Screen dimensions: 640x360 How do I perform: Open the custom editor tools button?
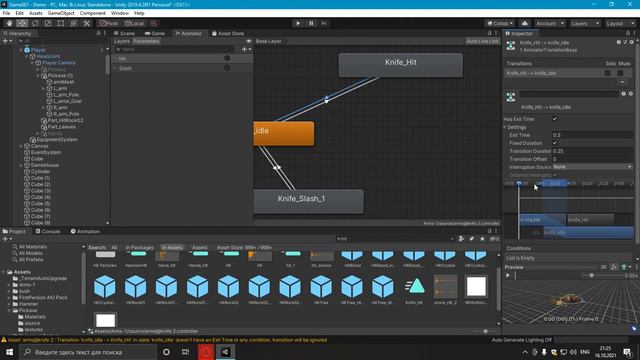(x=87, y=23)
